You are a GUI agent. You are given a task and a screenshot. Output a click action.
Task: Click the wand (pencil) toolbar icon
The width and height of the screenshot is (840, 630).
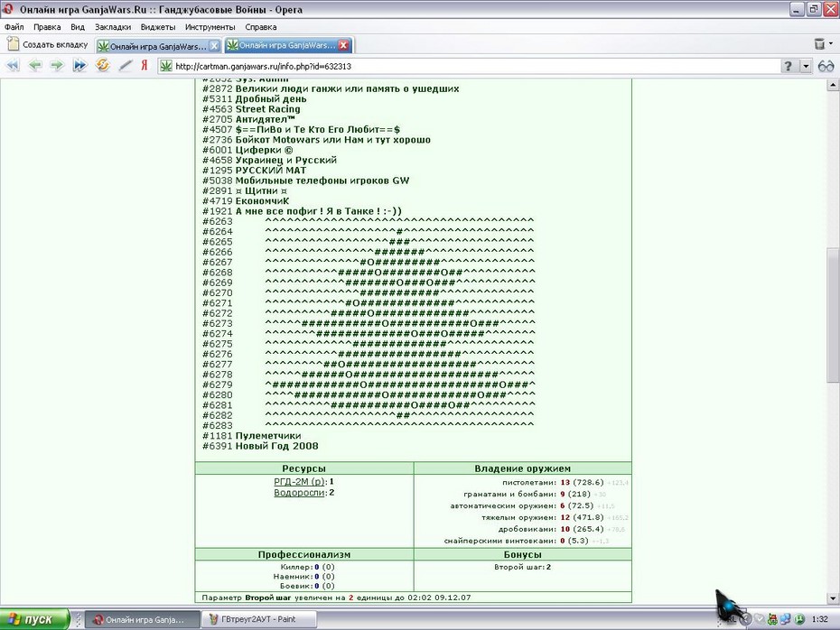[x=126, y=65]
